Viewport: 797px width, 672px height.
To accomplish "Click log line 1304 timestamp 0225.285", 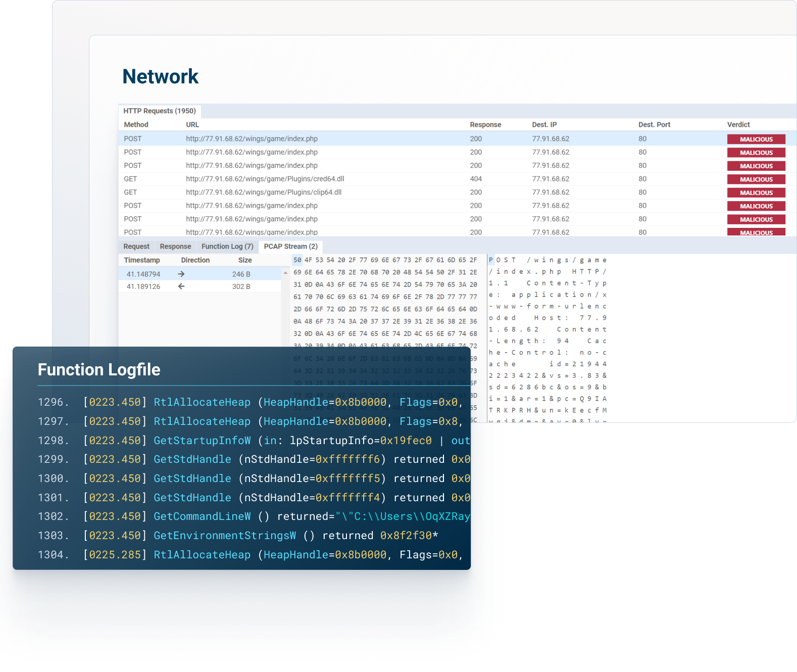I will [x=115, y=555].
